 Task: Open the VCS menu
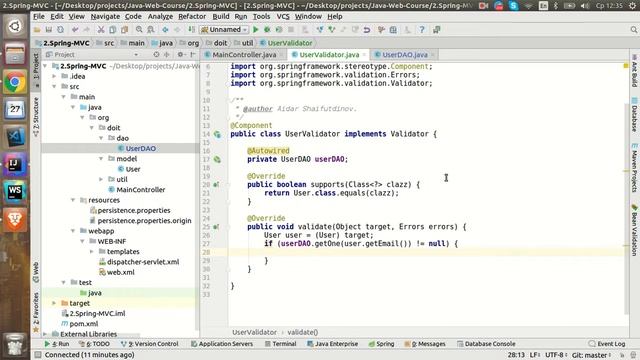coord(283,16)
